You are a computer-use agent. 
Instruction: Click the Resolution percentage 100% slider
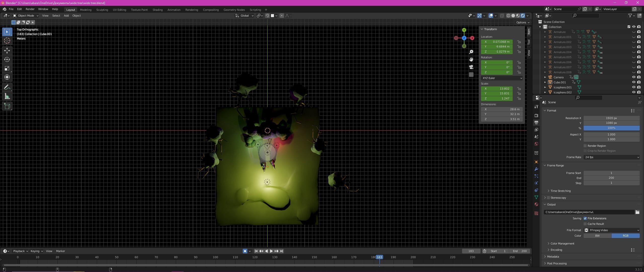coord(611,128)
